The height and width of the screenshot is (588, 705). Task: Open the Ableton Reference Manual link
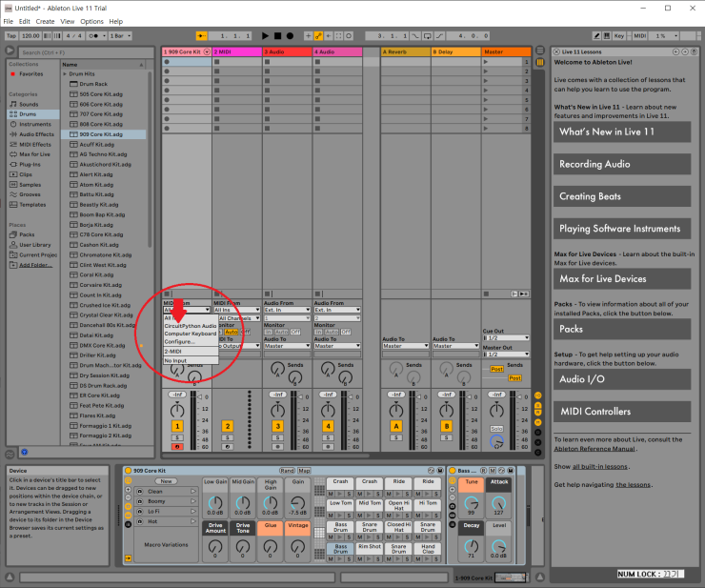pos(599,448)
